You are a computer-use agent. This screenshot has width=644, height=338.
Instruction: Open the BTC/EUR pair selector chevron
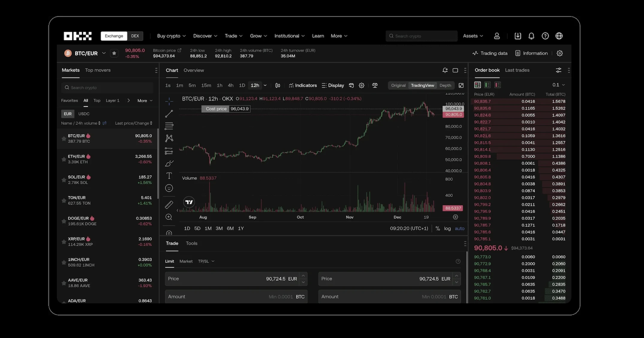[104, 53]
